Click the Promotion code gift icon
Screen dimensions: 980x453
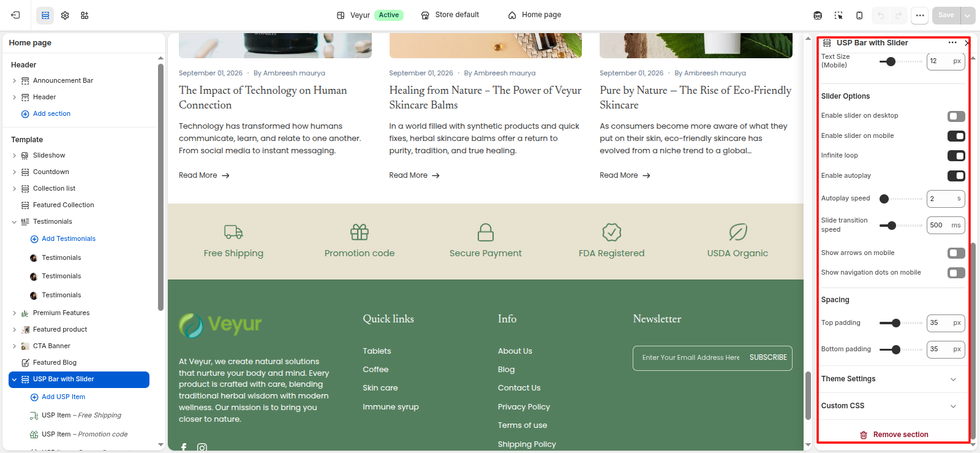tap(360, 232)
